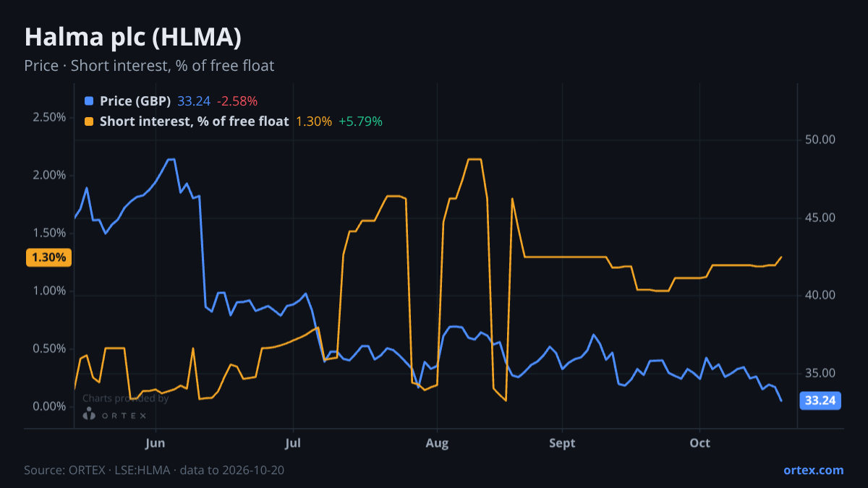Click the blue Price legend swatch
The width and height of the screenshot is (868, 488).
(x=89, y=101)
